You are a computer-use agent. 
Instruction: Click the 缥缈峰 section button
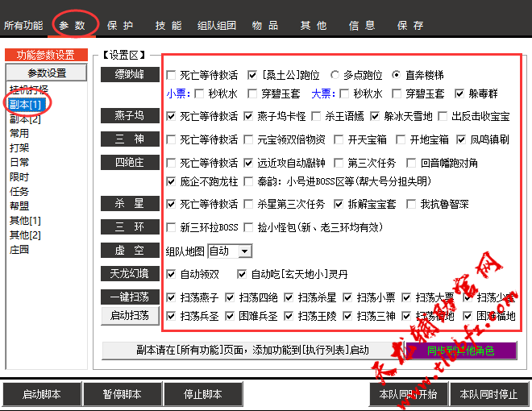click(x=130, y=74)
